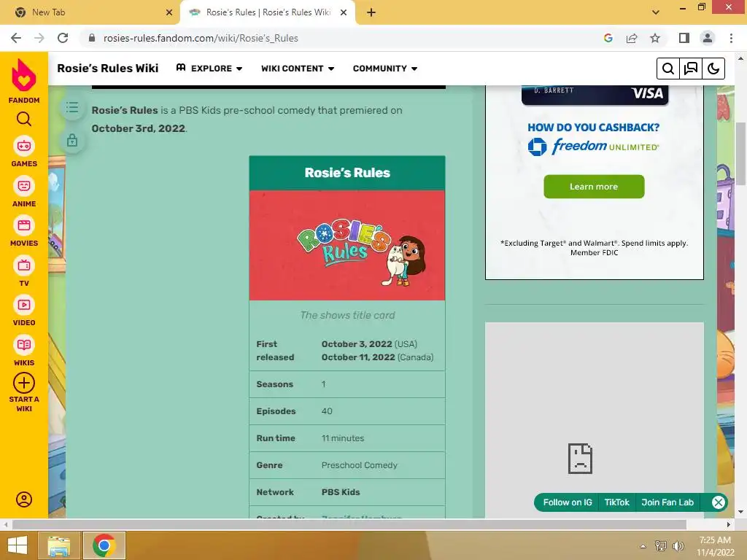Expand the Community dropdown menu
The height and width of the screenshot is (560, 747).
tap(385, 69)
